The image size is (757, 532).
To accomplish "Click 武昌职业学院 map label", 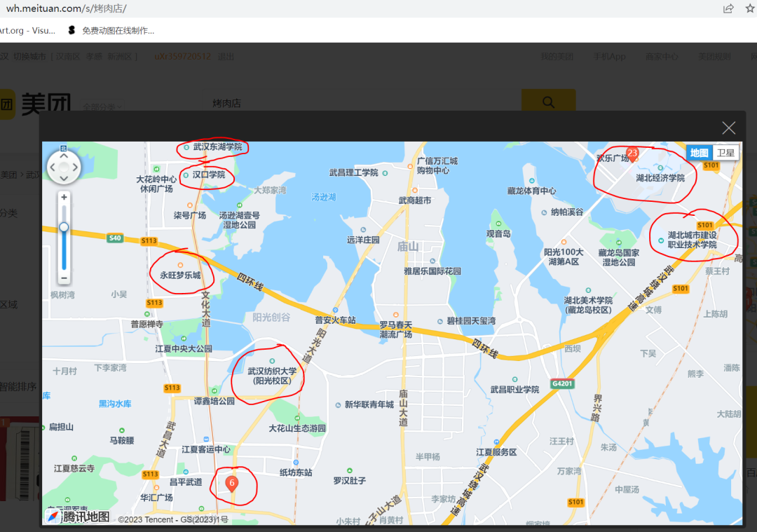I will [514, 389].
